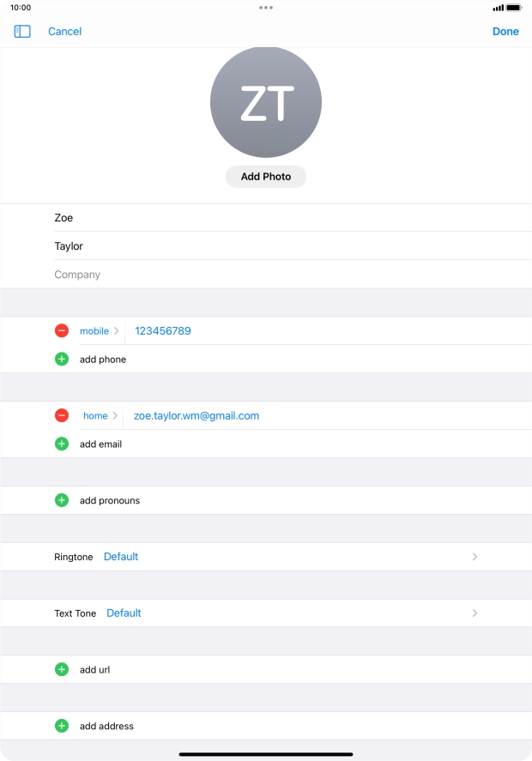
Task: Open the mobile phone label picker
Action: point(99,331)
